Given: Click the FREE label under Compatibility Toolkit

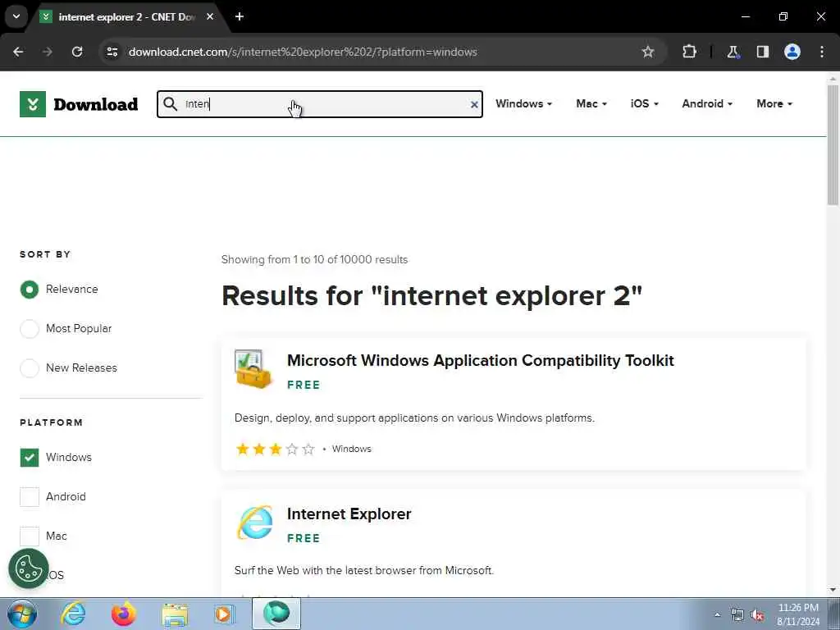Looking at the screenshot, I should (x=304, y=386).
